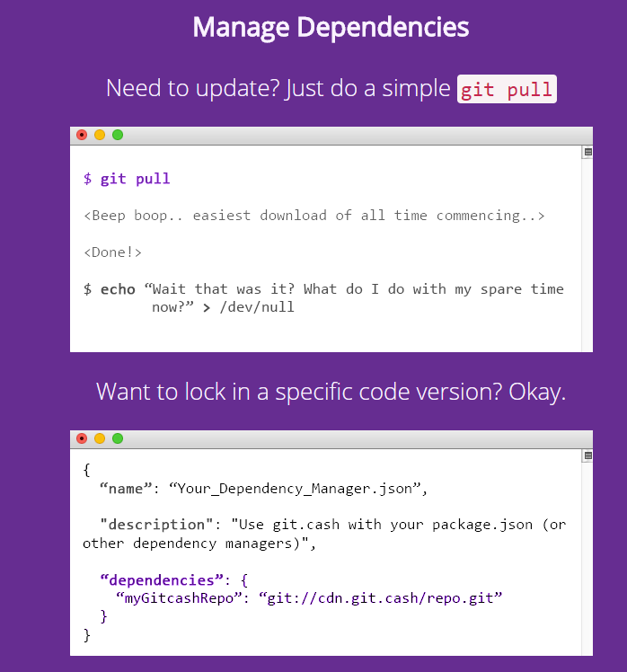Click the Manage Dependencies heading

331,28
